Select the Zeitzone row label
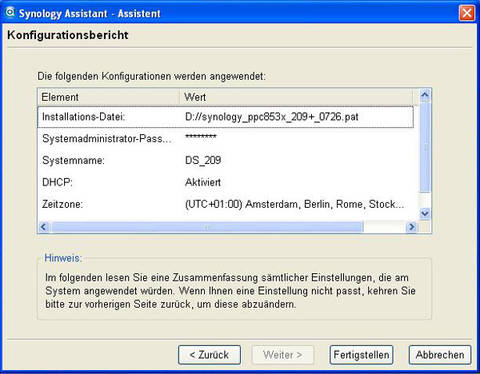Viewport: 480px width, 374px height. pos(62,204)
